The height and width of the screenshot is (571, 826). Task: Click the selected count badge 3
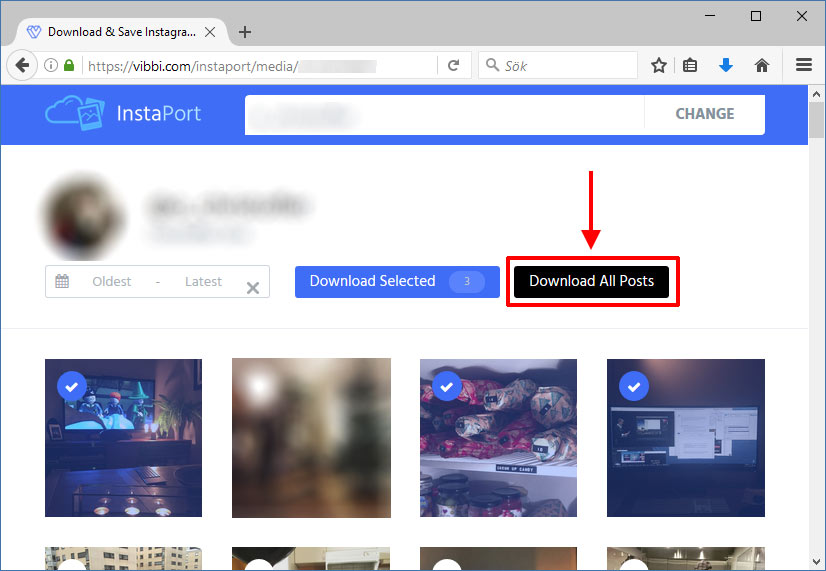point(467,281)
